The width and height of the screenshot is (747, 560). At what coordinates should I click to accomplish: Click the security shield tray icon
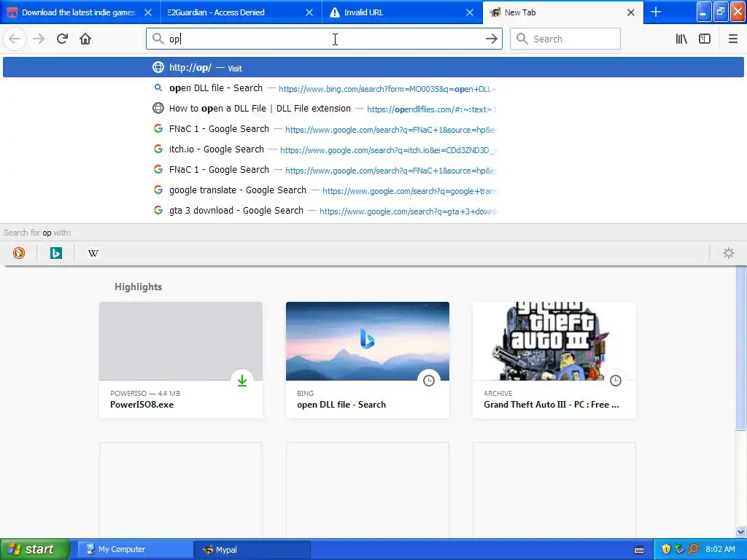click(666, 549)
